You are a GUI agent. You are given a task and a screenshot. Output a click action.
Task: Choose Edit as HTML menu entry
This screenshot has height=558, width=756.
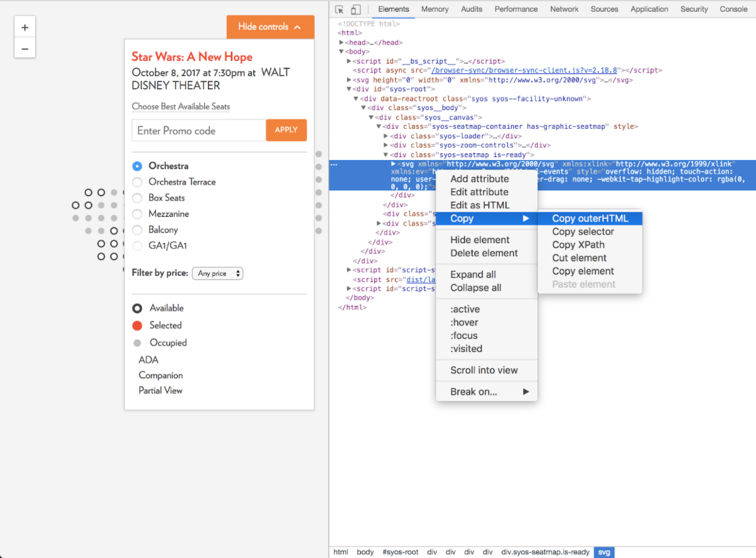[487, 205]
